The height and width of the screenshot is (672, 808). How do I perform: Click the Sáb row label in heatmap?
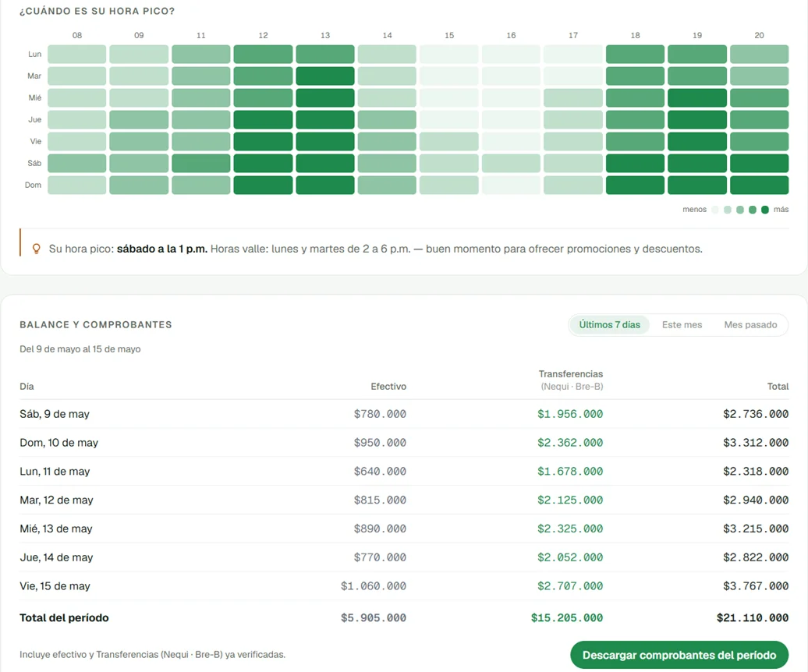coord(34,163)
